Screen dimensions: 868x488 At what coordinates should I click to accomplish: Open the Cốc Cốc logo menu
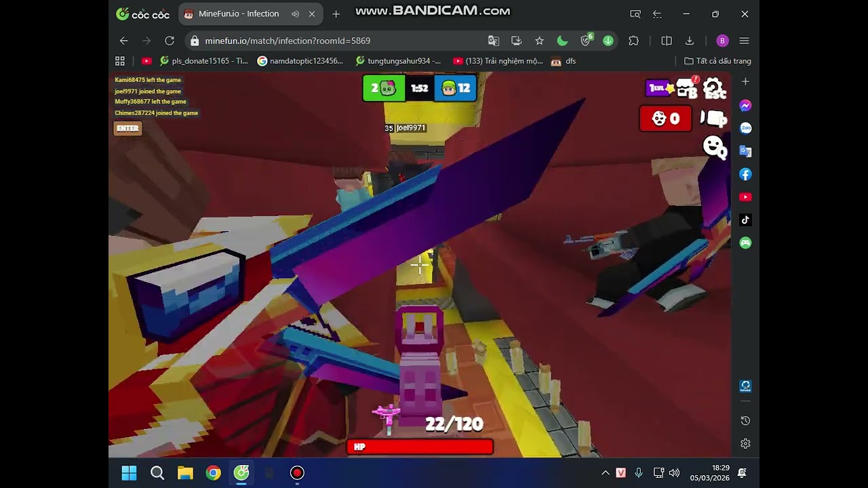[x=143, y=14]
